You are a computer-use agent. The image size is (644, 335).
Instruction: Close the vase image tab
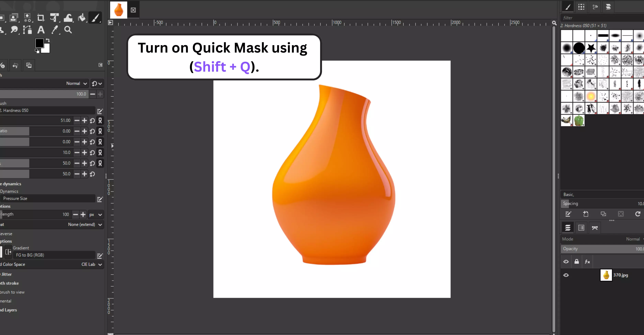(133, 10)
